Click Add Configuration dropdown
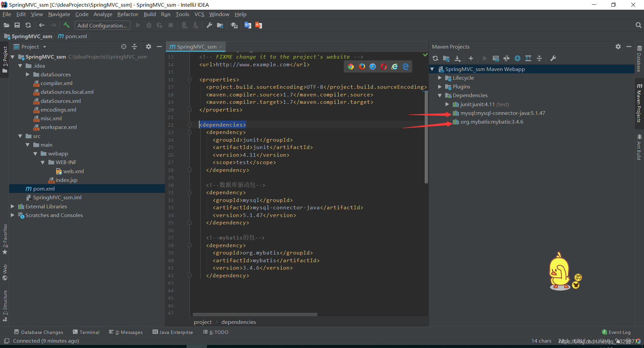644x348 pixels. [x=102, y=25]
